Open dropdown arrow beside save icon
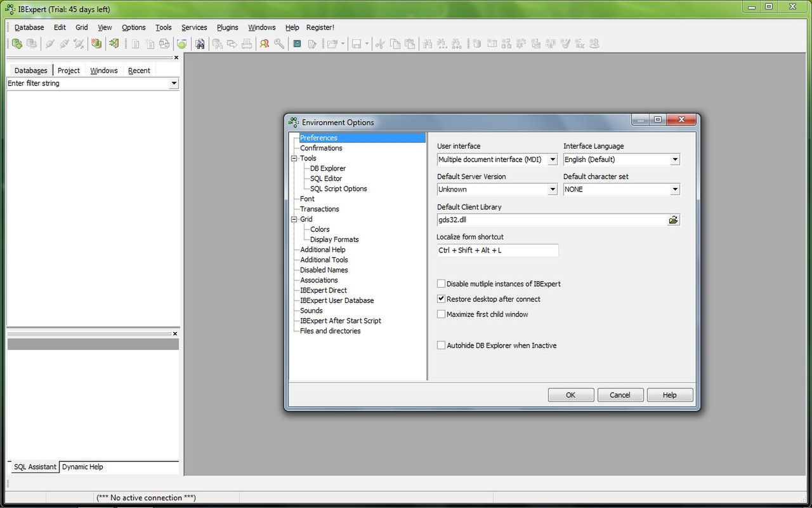Screen dimensions: 812x508 (x=367, y=44)
